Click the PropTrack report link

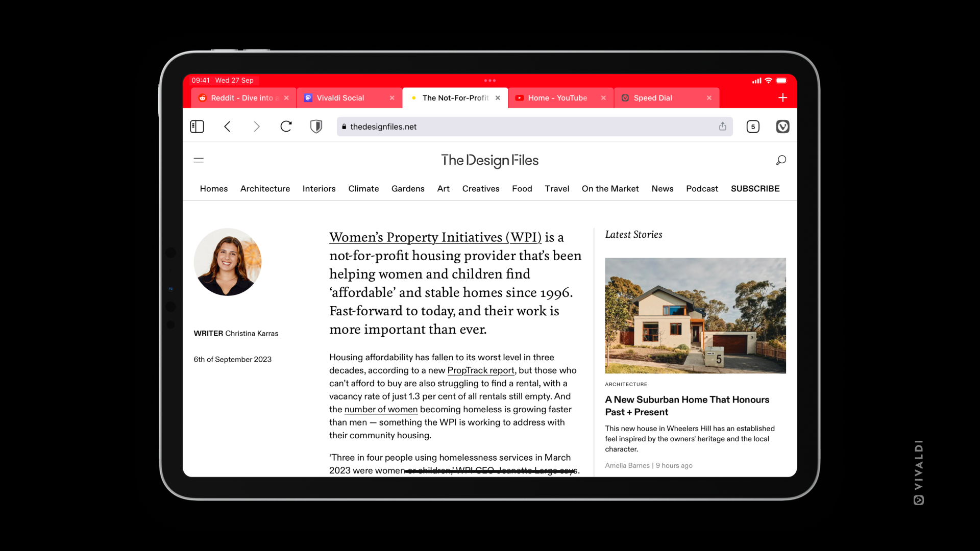pos(481,370)
